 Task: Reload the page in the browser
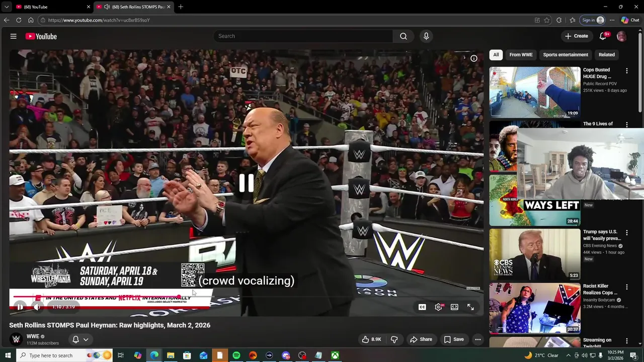pos(19,20)
